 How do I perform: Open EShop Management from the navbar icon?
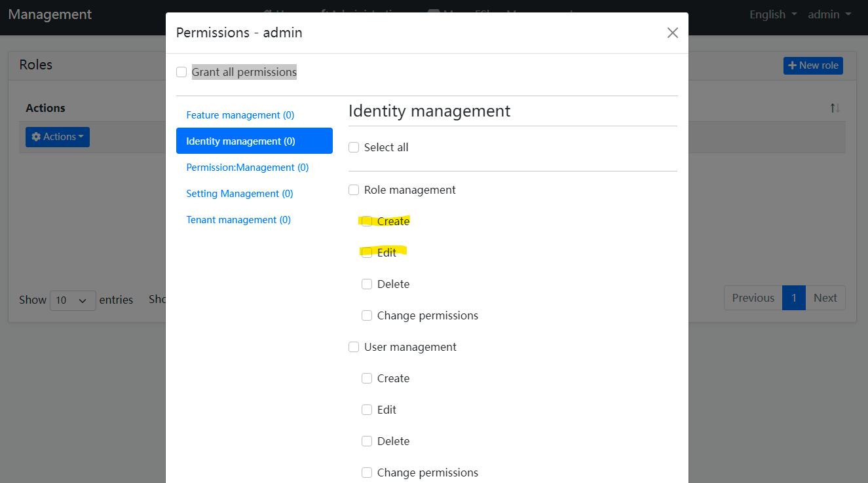[x=434, y=13]
